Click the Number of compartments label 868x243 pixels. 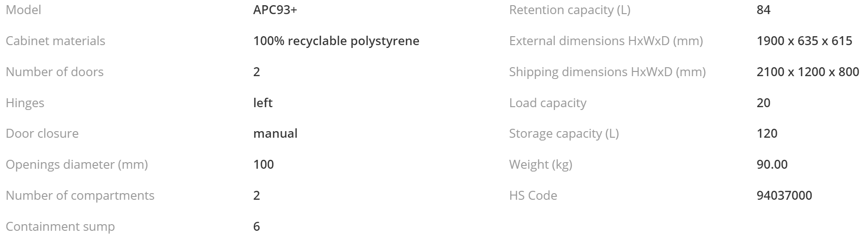click(80, 196)
